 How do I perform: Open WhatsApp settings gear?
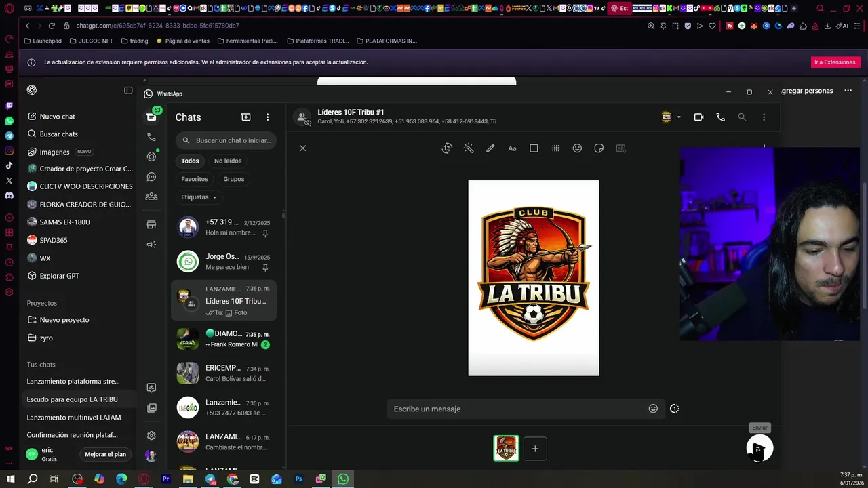[151, 436]
